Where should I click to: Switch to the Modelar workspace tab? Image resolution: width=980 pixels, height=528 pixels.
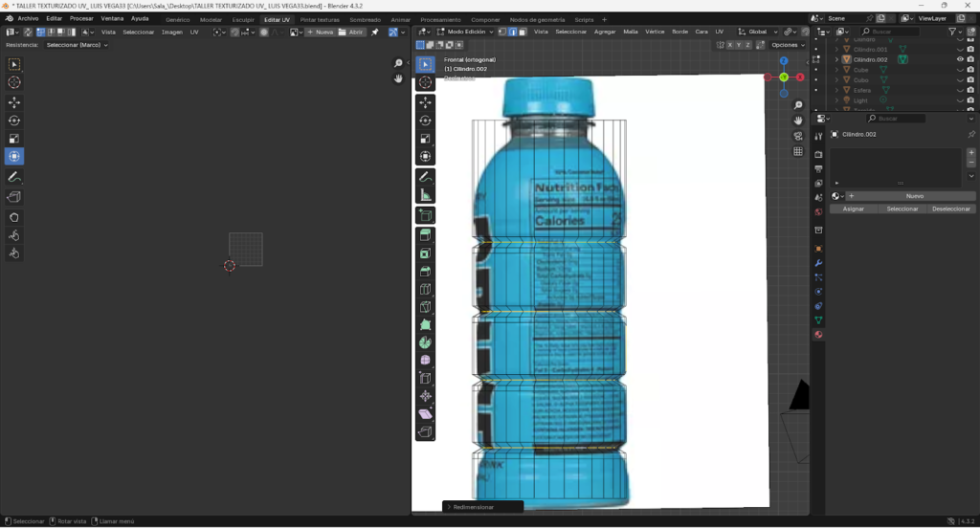[x=211, y=19]
